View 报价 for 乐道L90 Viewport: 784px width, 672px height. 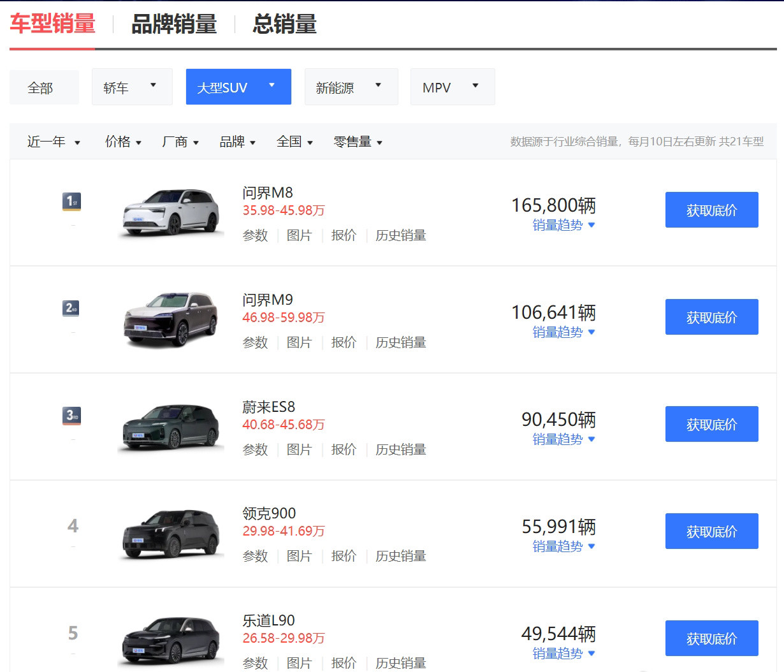344,663
